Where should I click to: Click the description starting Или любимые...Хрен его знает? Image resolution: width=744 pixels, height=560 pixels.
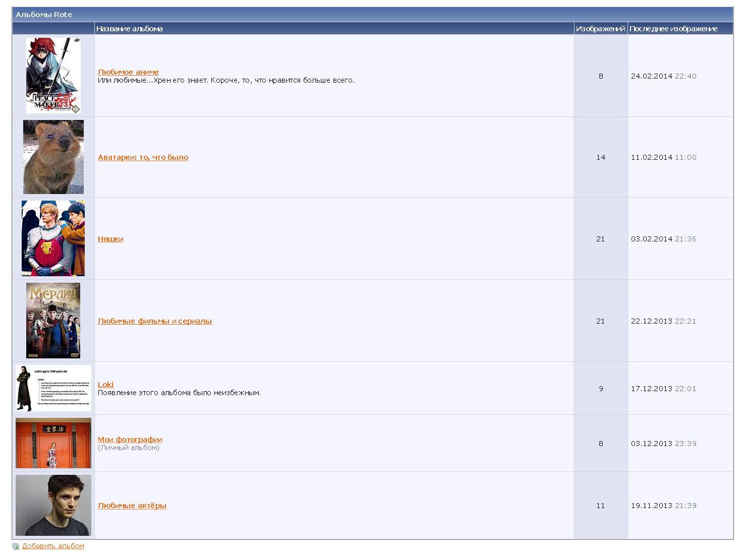[226, 80]
